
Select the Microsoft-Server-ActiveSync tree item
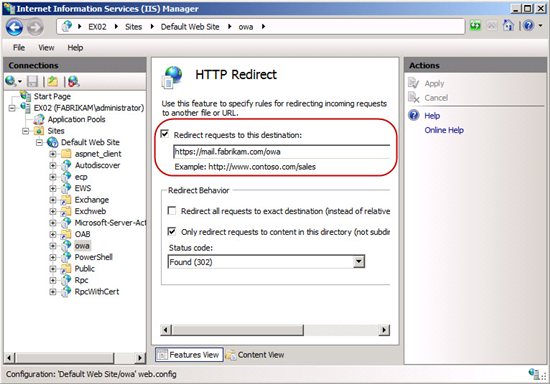pyautogui.click(x=110, y=223)
